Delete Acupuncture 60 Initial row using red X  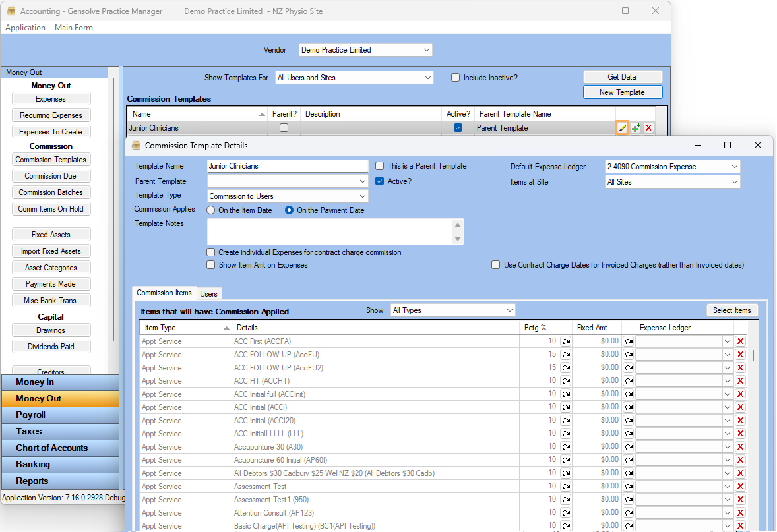point(740,460)
